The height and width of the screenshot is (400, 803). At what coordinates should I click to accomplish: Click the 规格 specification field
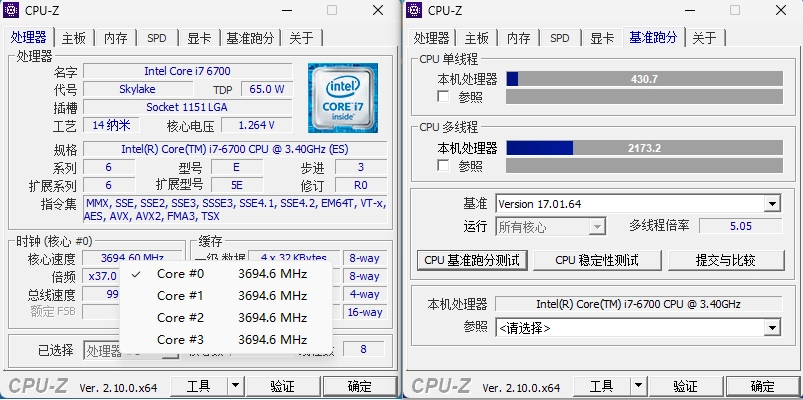tap(235, 149)
